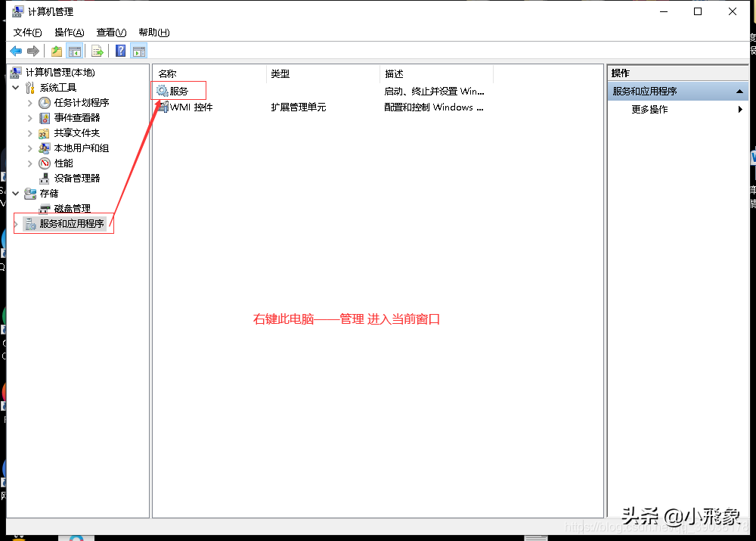Click the 事件查看器 icon
The height and width of the screenshot is (541, 756).
tap(45, 118)
